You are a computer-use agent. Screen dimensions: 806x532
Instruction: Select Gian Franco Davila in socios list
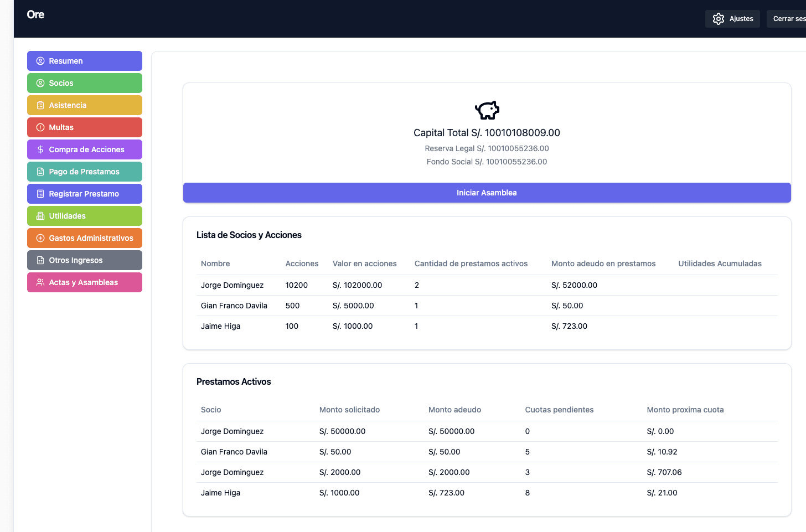pyautogui.click(x=234, y=306)
